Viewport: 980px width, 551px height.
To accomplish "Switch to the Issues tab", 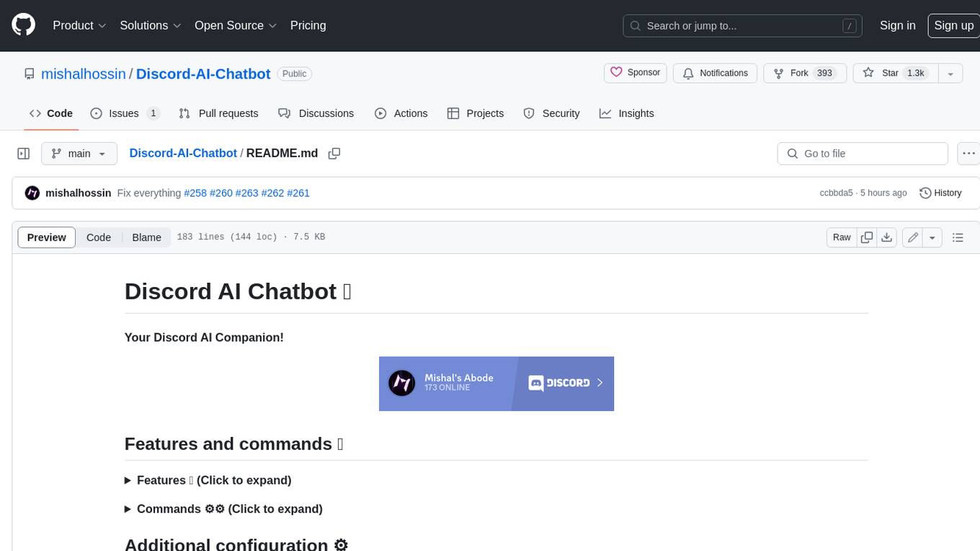I will pos(125,113).
